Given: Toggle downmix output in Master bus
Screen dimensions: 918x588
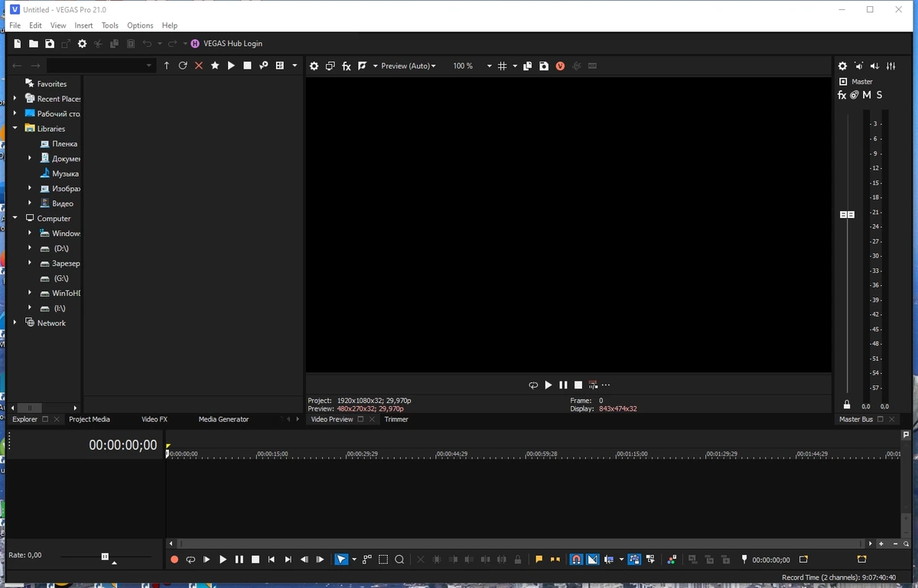Looking at the screenshot, I should [859, 67].
